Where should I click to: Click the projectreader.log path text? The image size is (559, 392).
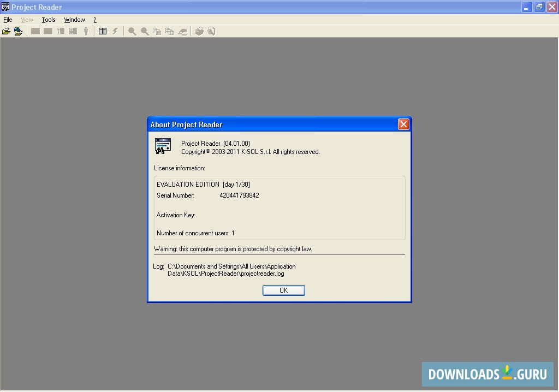point(231,270)
